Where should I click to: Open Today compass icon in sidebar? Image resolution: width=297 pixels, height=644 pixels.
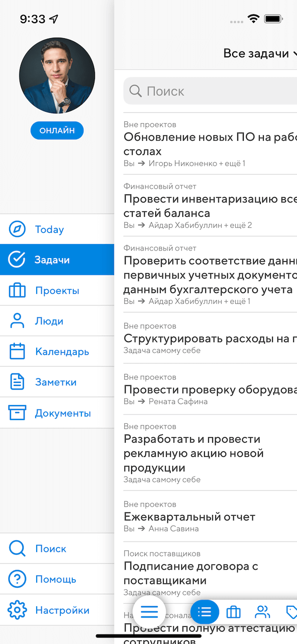click(17, 229)
